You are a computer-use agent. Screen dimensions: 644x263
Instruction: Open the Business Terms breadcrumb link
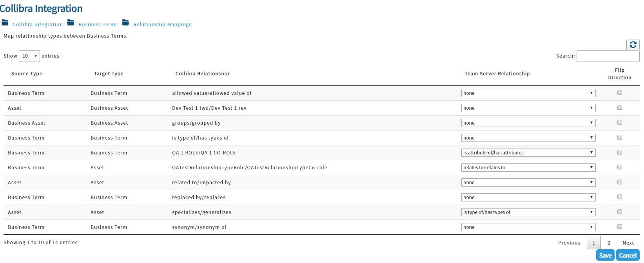98,24
